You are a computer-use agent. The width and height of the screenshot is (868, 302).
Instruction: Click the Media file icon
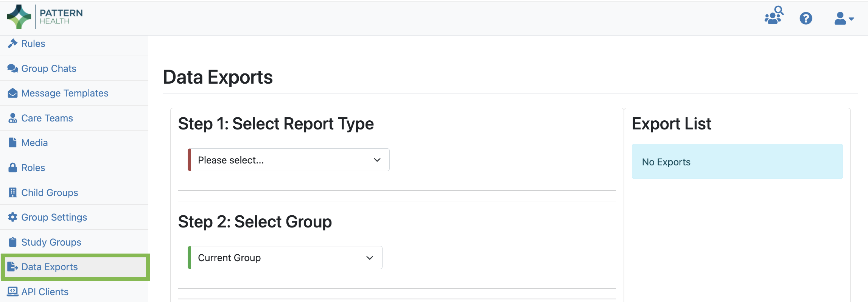pyautogui.click(x=12, y=143)
